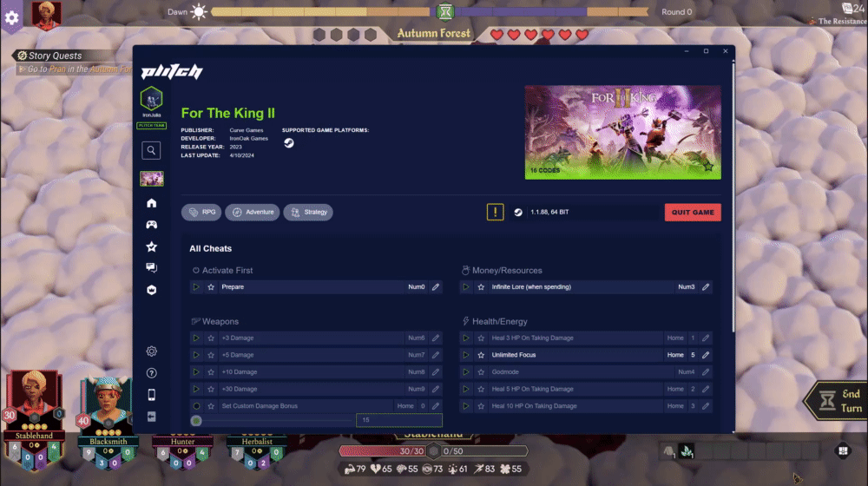The image size is (868, 486).
Task: Click the hourglass icon on day timeline
Action: [x=445, y=11]
